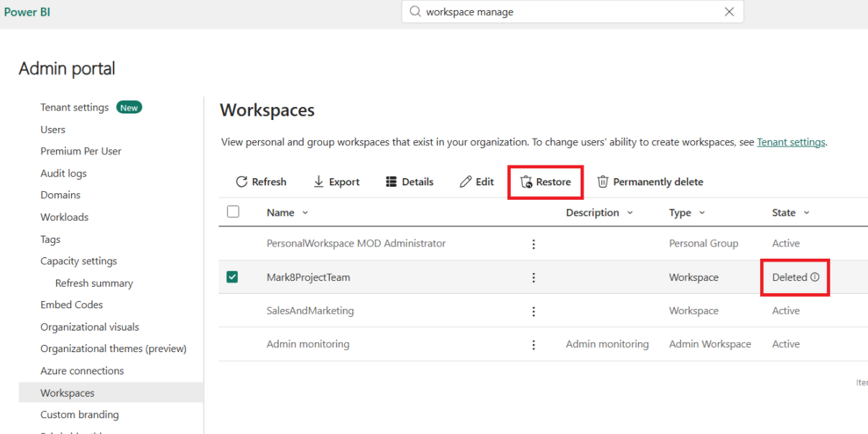Open Tenant settings in the sidebar
The height and width of the screenshot is (434, 868).
point(75,108)
